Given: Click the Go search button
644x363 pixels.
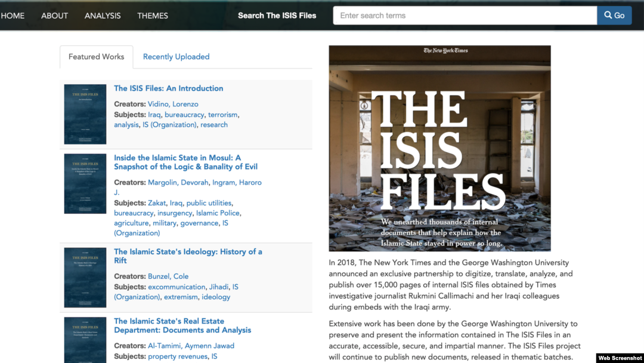Looking at the screenshot, I should pyautogui.click(x=614, y=16).
